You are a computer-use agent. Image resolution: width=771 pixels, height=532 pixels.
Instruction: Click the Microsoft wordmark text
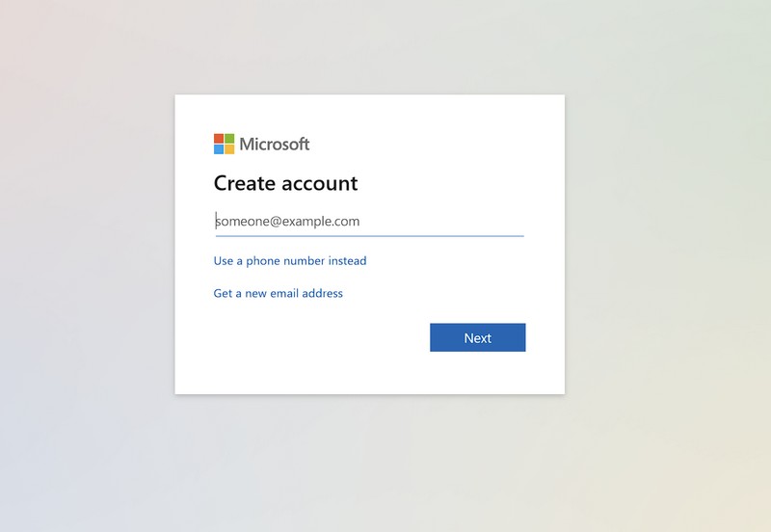(275, 145)
